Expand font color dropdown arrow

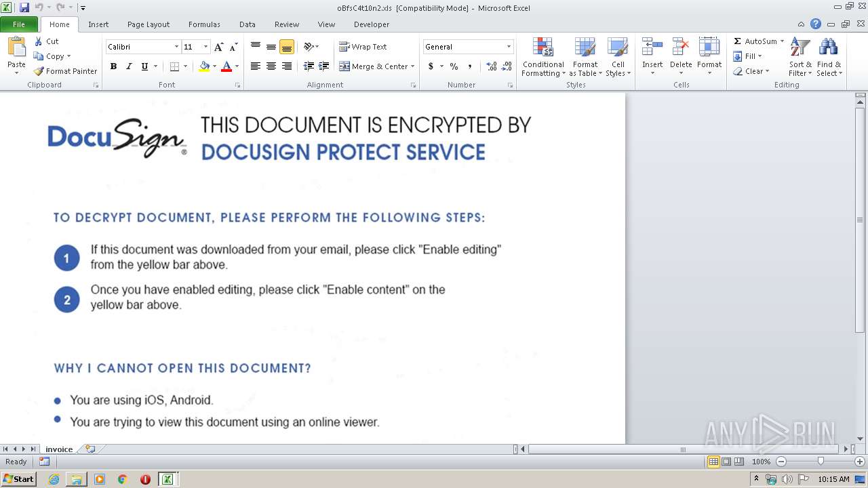point(237,66)
